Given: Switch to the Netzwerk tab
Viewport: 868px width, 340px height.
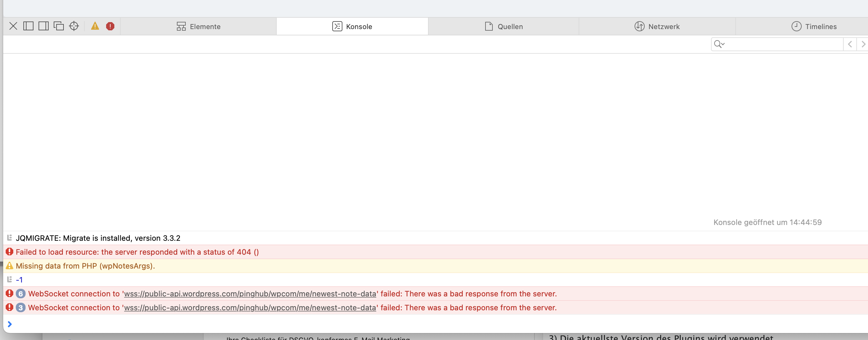Looking at the screenshot, I should [657, 26].
